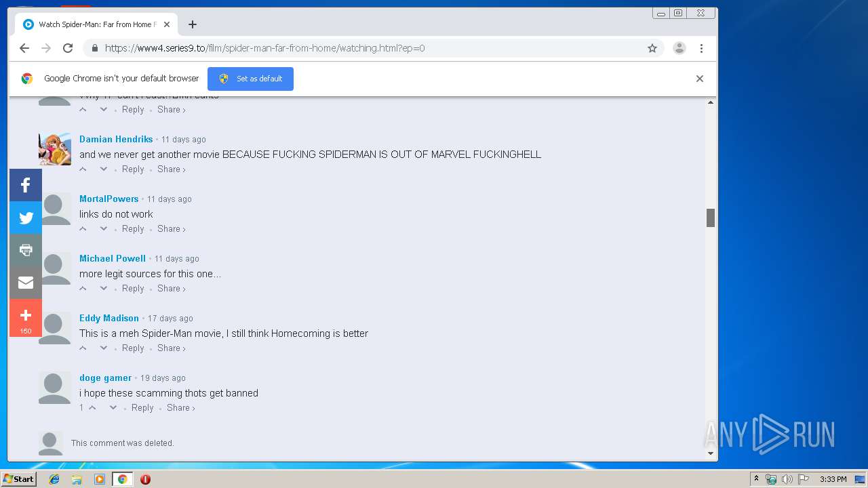Image resolution: width=868 pixels, height=488 pixels.
Task: Share page via Twitter sidebar icon
Action: tap(26, 218)
